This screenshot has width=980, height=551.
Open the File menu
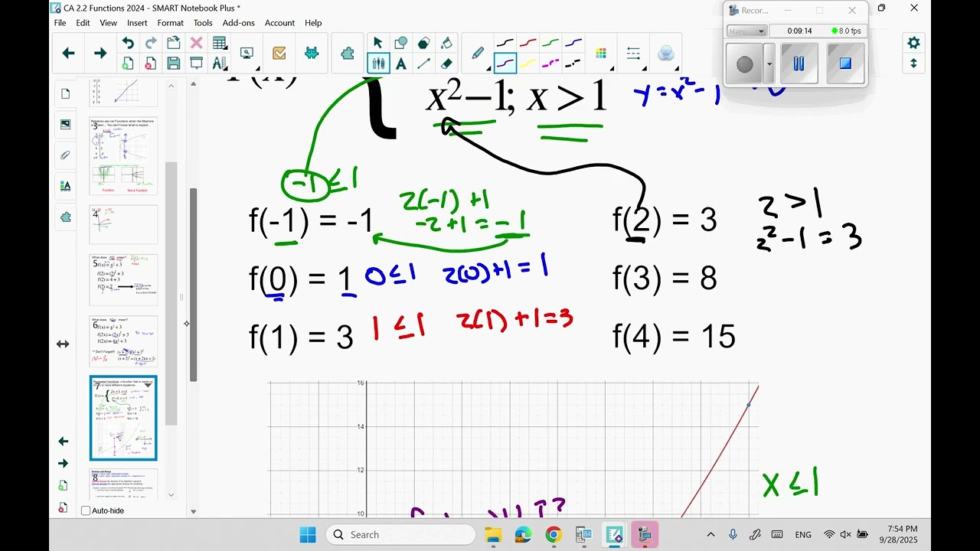60,23
